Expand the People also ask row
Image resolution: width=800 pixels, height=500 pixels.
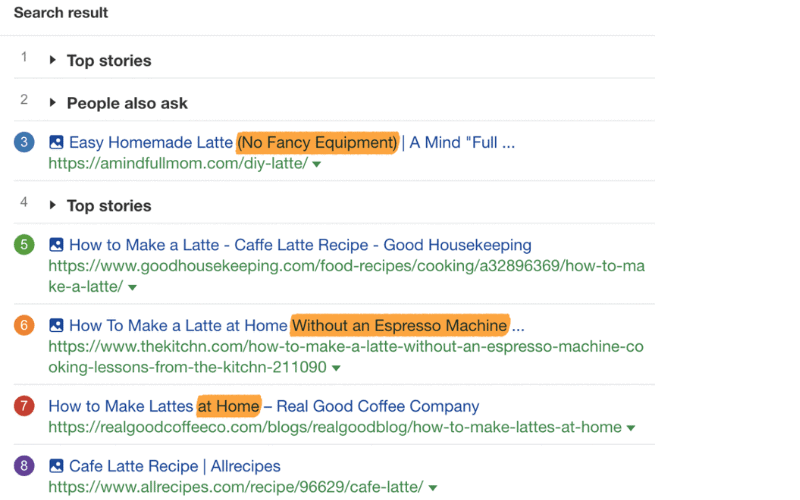pos(52,103)
